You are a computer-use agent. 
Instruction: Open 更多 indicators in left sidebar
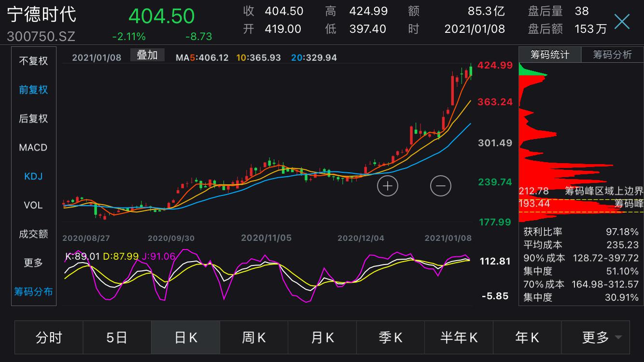click(33, 263)
